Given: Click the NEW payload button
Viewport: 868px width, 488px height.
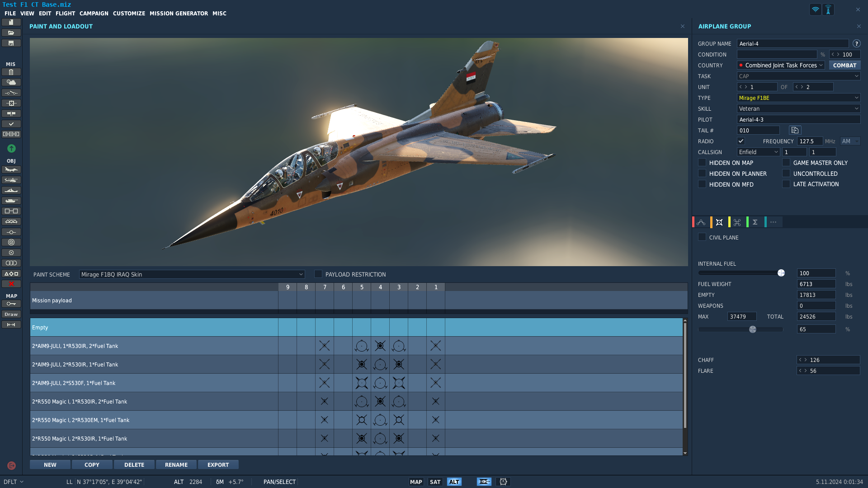Looking at the screenshot, I should [50, 465].
